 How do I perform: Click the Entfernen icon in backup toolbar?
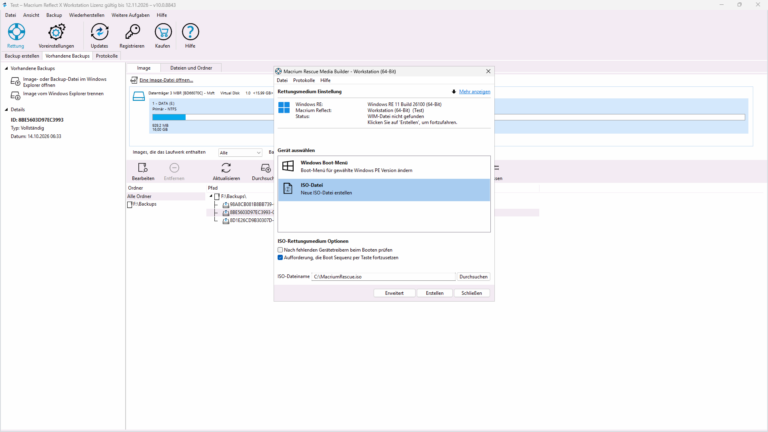(174, 168)
